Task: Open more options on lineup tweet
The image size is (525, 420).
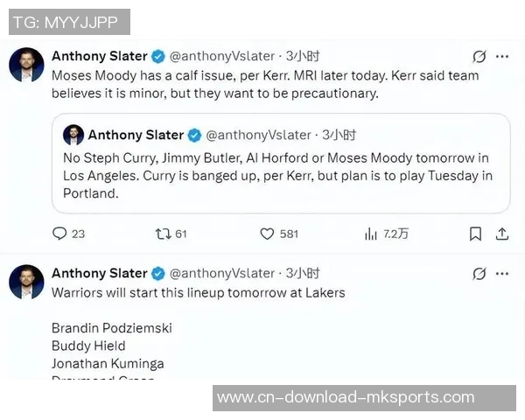Action: 502,274
